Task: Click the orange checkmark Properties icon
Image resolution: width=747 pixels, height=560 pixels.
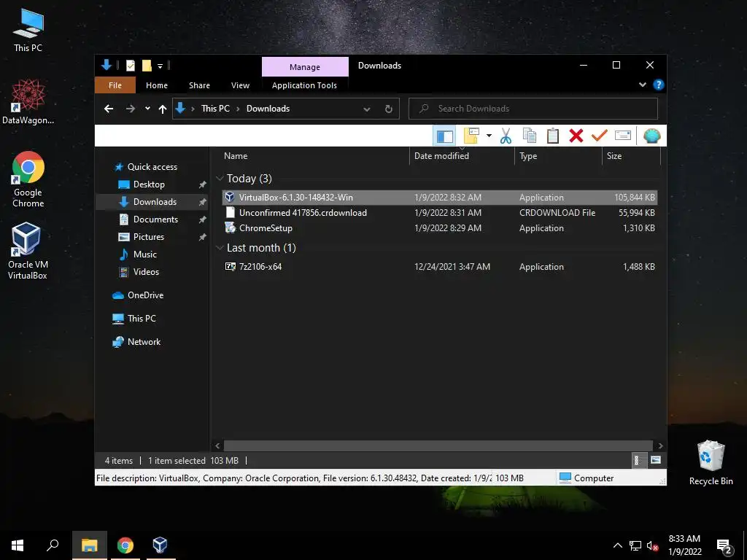Action: coord(600,136)
